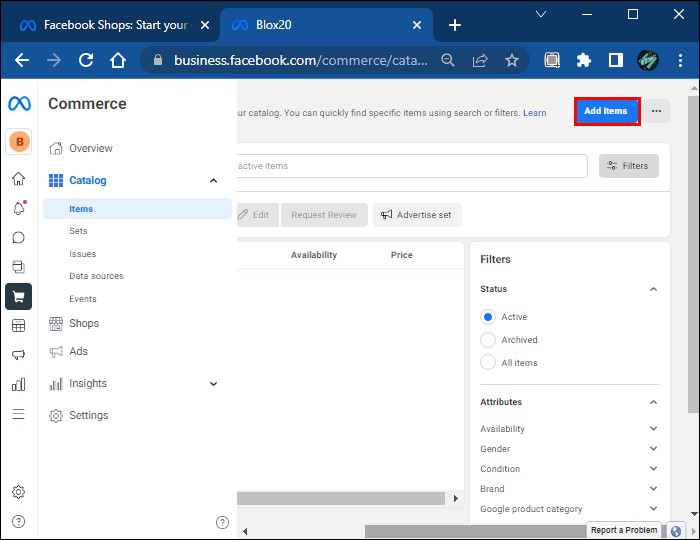Expand the Availability attribute filter
Viewport: 700px width, 540px height.
coord(653,429)
